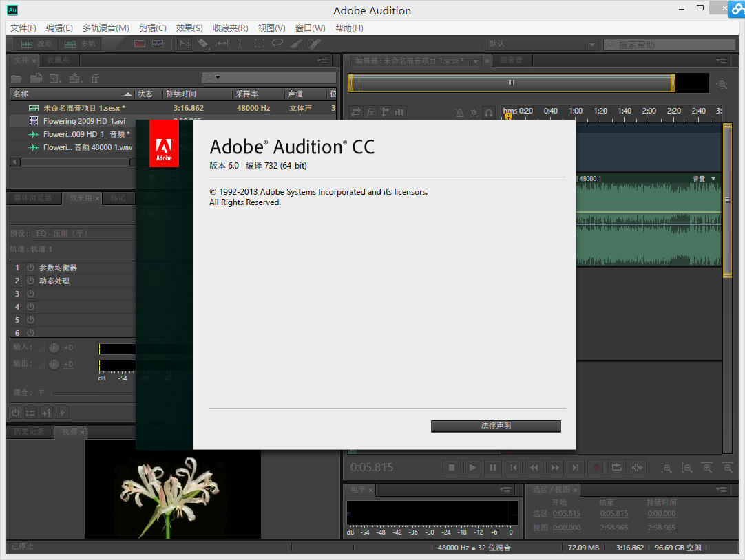Image resolution: width=745 pixels, height=560 pixels.
Task: Open the Files panel options menu
Action: [x=323, y=61]
